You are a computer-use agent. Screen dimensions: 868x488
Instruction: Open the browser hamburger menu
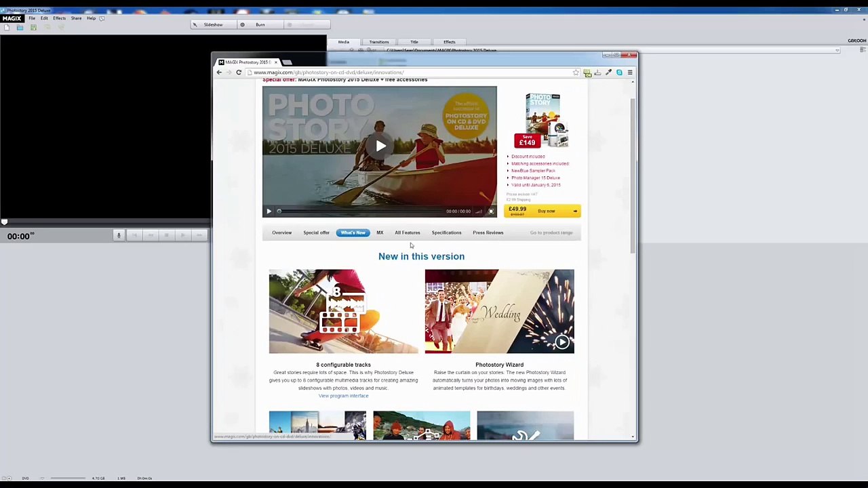(x=630, y=73)
